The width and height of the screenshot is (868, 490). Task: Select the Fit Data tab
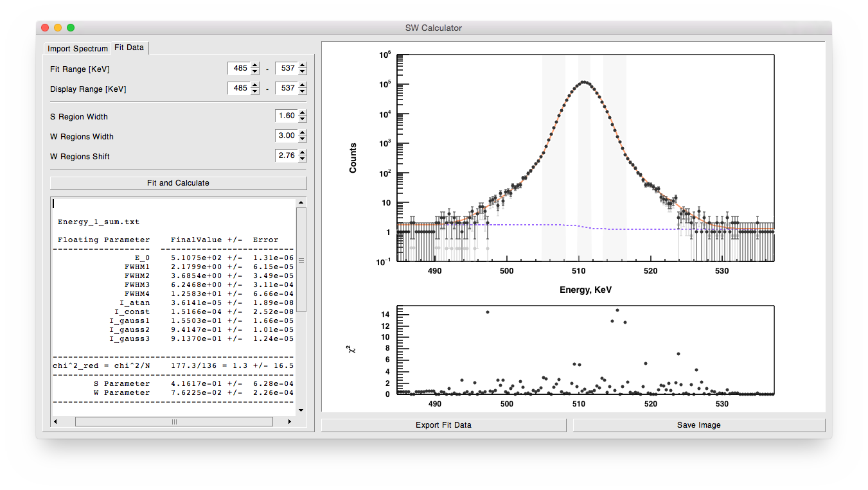[x=129, y=48]
